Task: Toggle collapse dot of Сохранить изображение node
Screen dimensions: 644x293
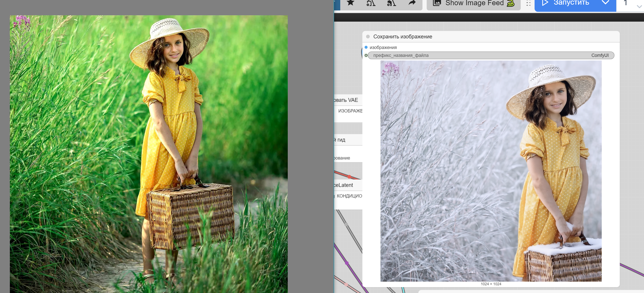Action: 368,36
